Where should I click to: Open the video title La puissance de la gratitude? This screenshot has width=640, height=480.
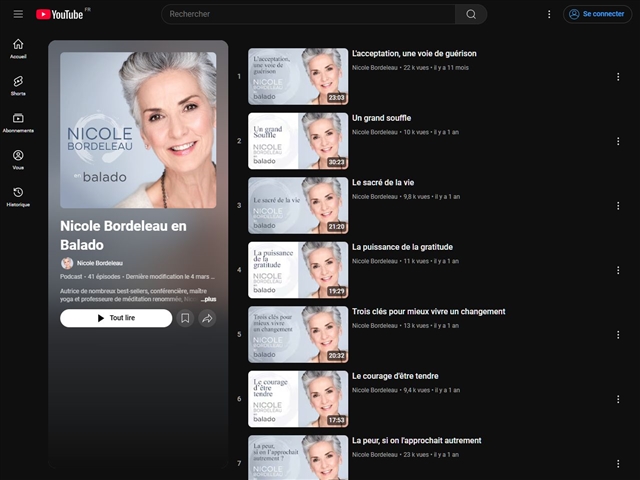tap(402, 247)
